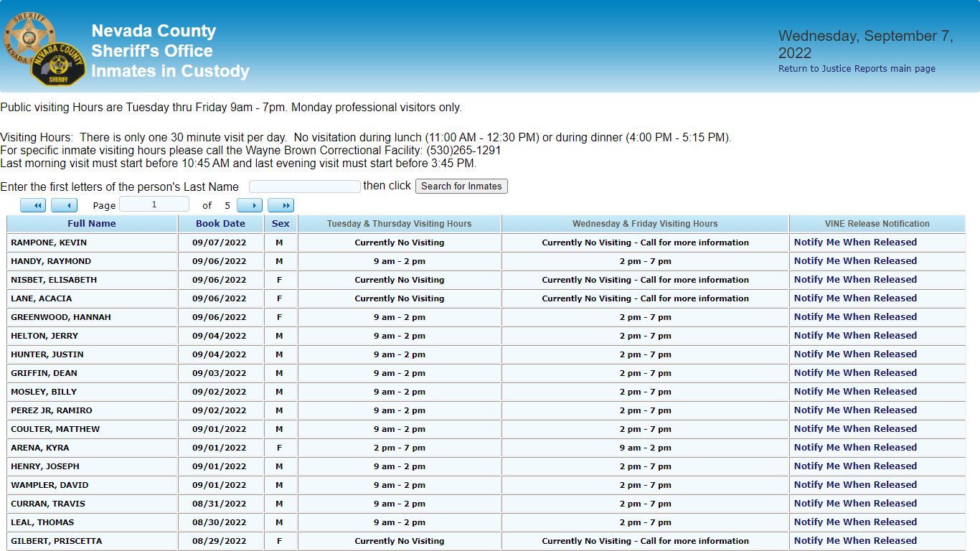
Task: Click Notify Me When Released for NISBET, ELISABETH
Action: pos(855,280)
